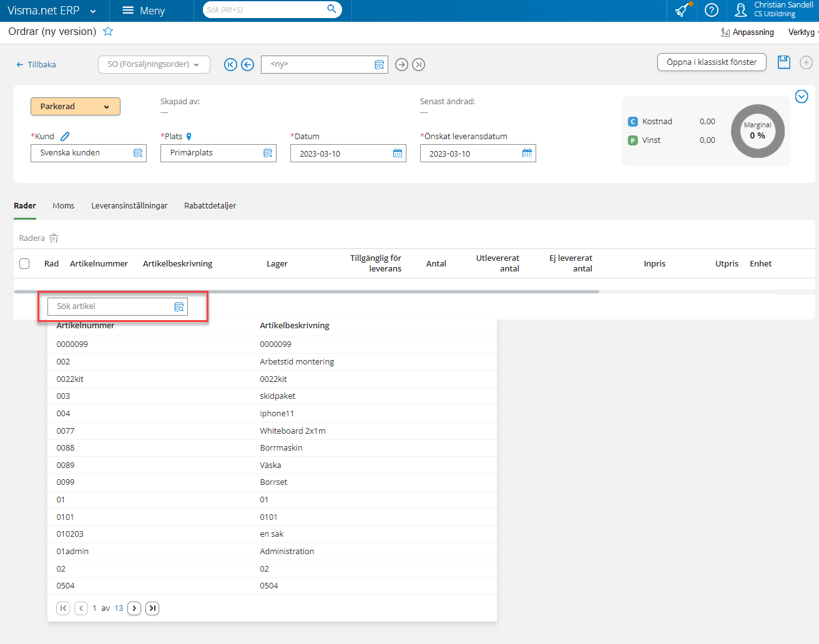This screenshot has height=644, width=819.
Task: Go back using the Tillbaka link
Action: coord(36,64)
